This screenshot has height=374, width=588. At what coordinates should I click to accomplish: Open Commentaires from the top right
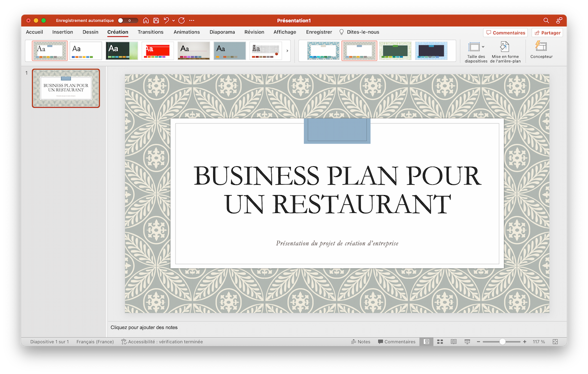coord(505,32)
